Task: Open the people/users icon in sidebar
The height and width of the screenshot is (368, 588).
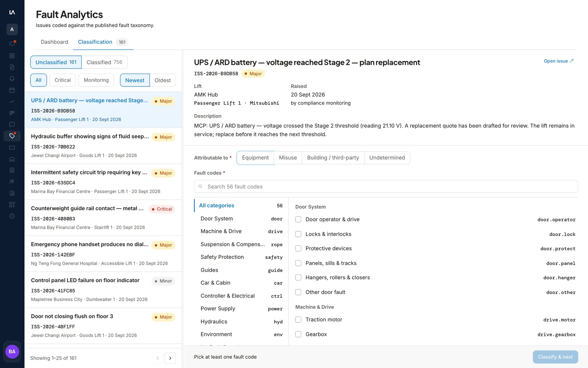Action: (x=12, y=182)
